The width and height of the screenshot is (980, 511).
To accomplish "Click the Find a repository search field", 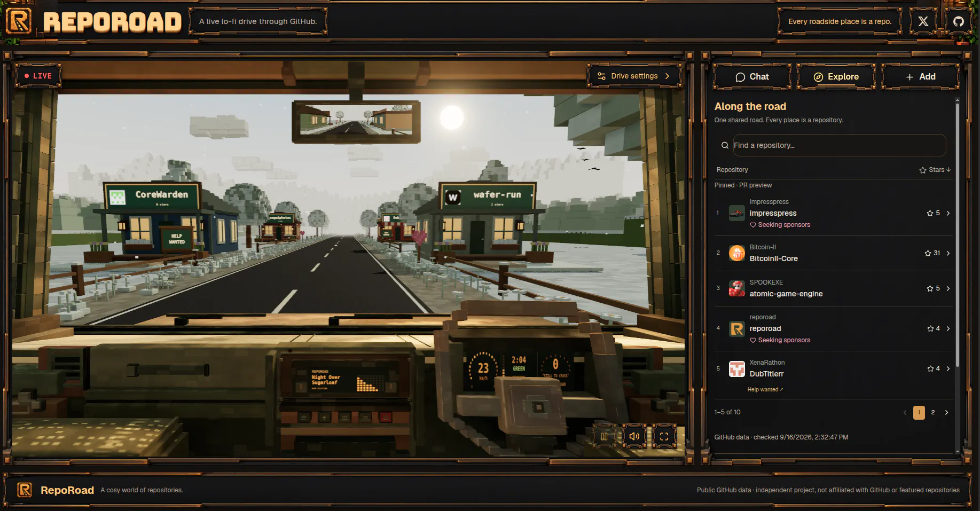I will (839, 145).
